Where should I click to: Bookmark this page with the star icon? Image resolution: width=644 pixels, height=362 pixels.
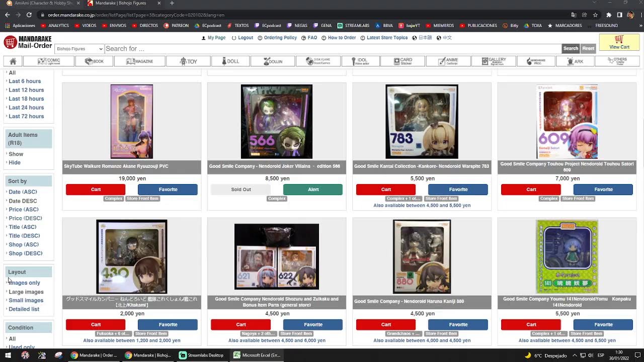tap(595, 15)
